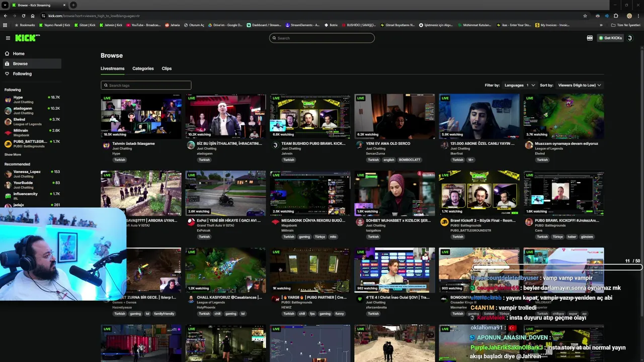Click avatar beside PUBG BRAWL KICKOFF stream
The width and height of the screenshot is (644, 362).
(x=529, y=222)
